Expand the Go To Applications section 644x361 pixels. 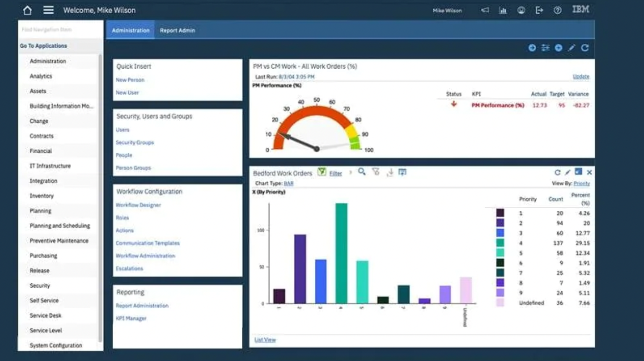(43, 46)
